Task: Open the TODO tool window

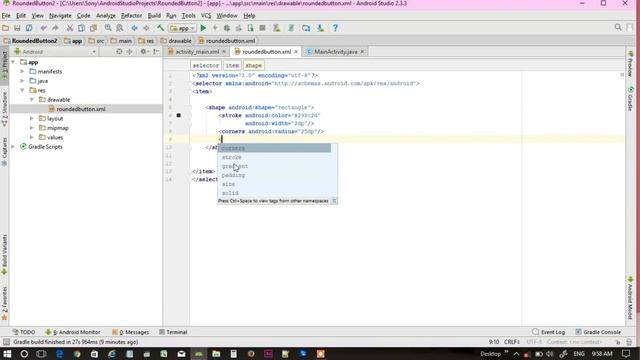Action: [24, 332]
